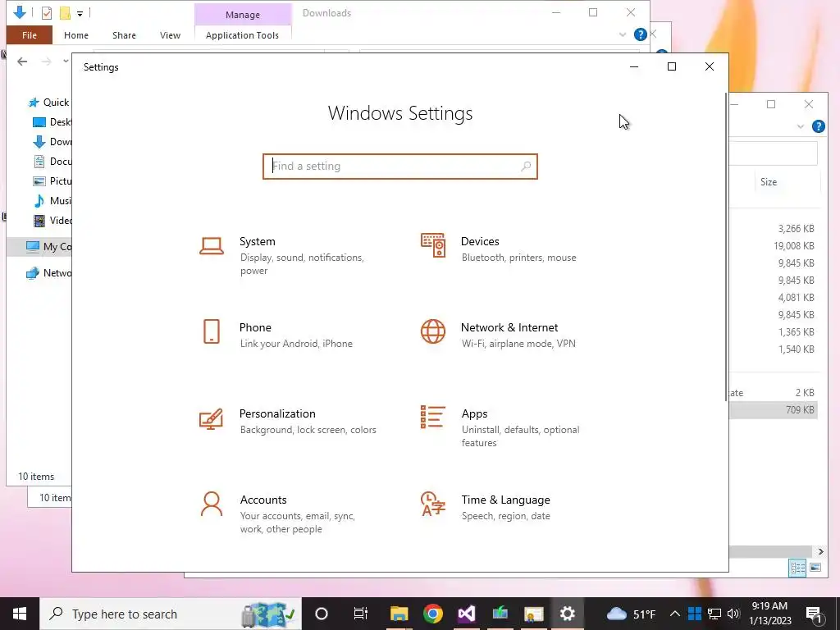The image size is (840, 630).
Task: Open Network & Internet globe icon
Action: 433,331
